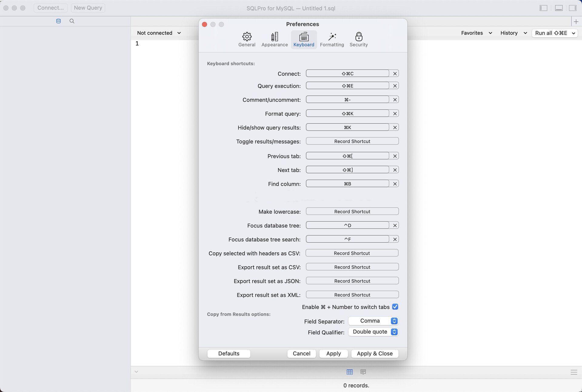Edit the Focus database tree search field

(x=347, y=239)
